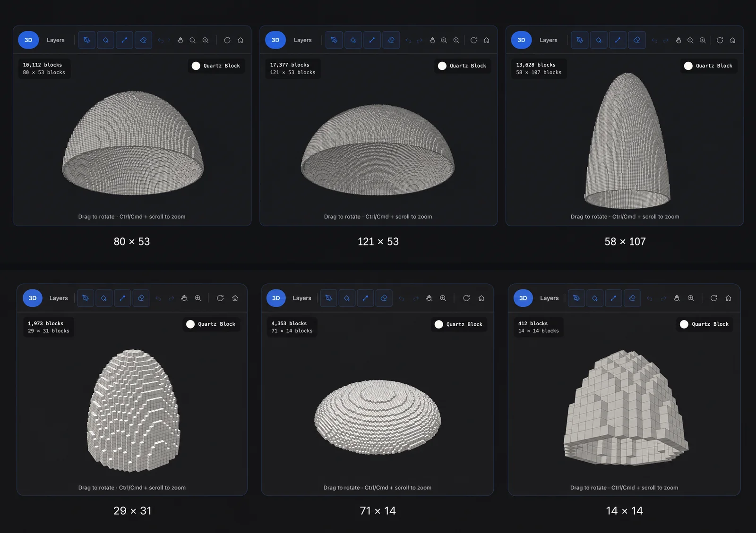The width and height of the screenshot is (756, 533).
Task: Zoom in on the 29 × 31 egg model
Action: click(x=198, y=298)
